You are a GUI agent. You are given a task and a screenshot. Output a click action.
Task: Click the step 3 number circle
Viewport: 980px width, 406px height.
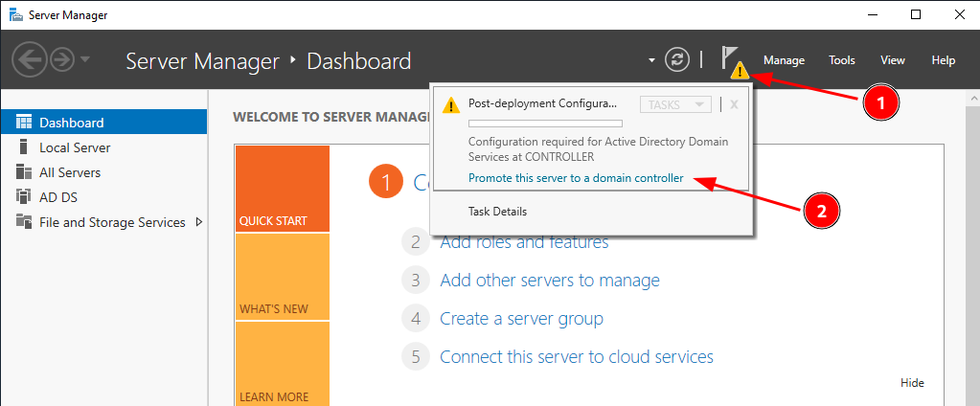(x=416, y=281)
